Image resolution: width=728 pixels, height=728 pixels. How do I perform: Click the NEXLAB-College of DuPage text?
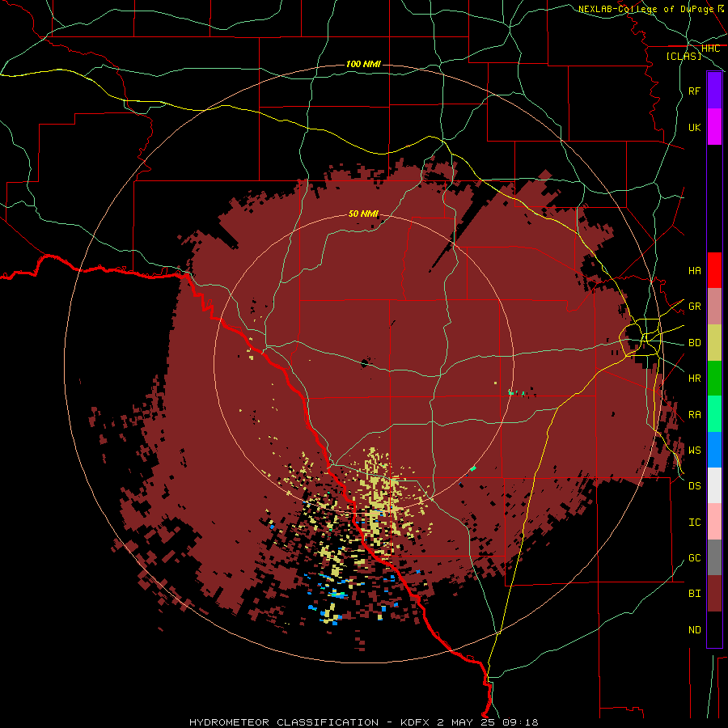pos(645,9)
